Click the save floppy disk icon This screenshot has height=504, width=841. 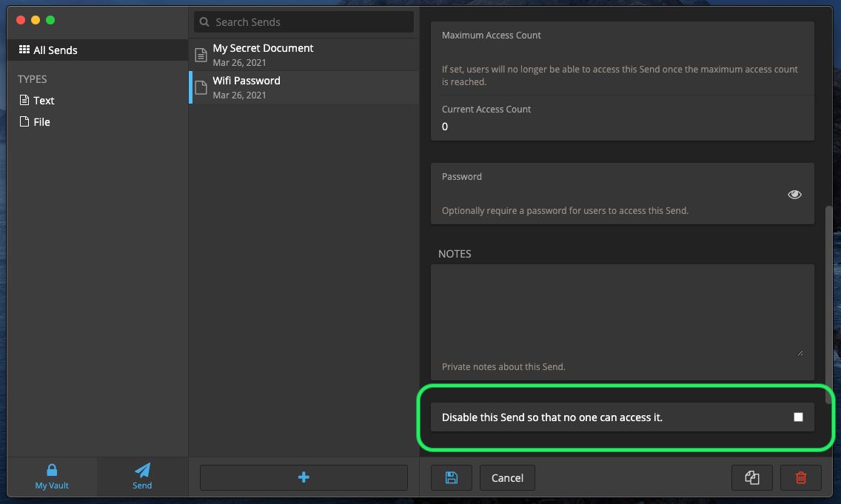click(x=451, y=477)
